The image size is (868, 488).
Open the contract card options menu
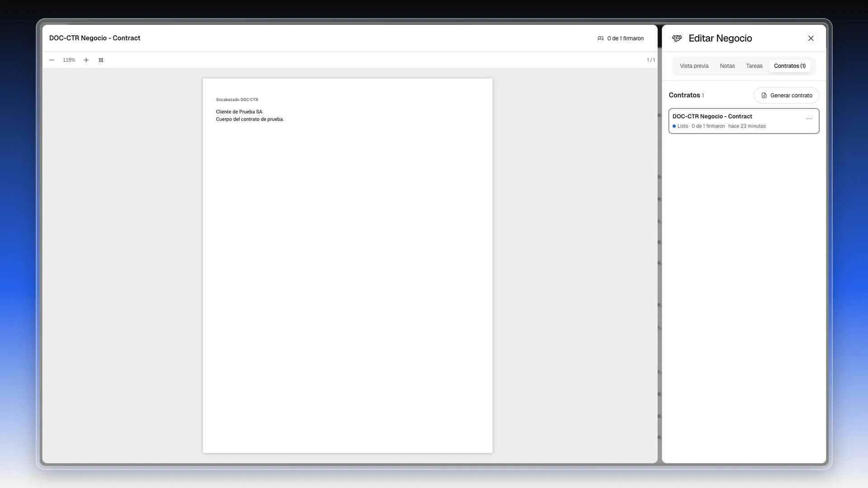tap(809, 119)
